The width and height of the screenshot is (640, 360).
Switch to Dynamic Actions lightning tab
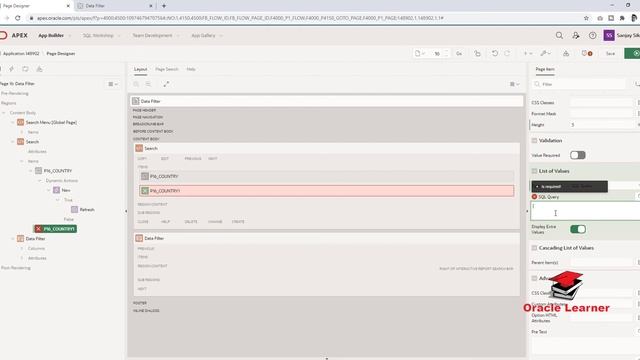[11, 69]
